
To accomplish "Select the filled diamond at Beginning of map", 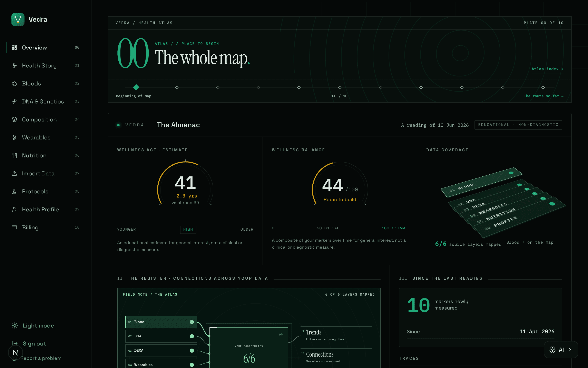I will [x=136, y=87].
